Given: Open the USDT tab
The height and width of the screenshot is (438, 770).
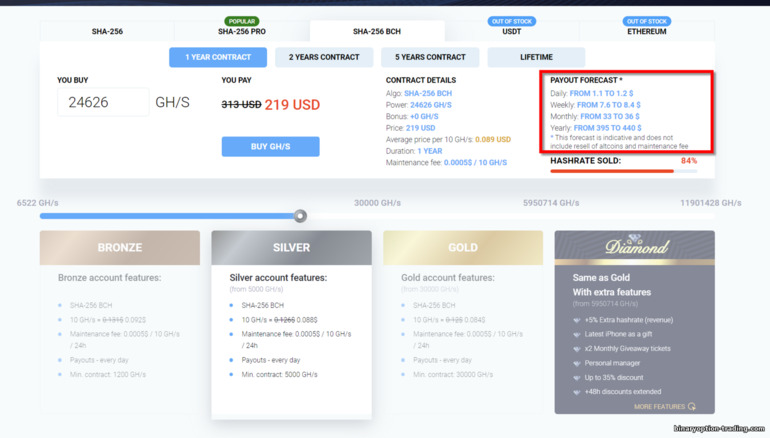Looking at the screenshot, I should pyautogui.click(x=512, y=31).
